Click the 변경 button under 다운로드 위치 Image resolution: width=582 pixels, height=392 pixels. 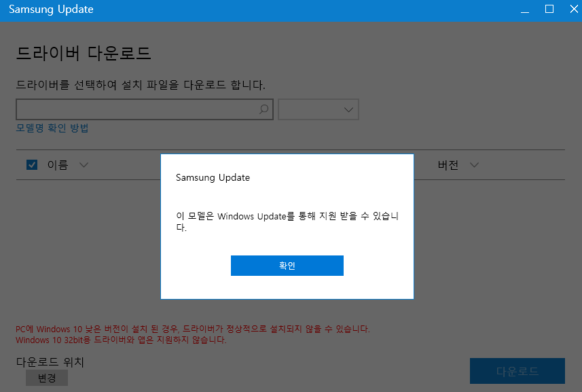[x=47, y=378]
